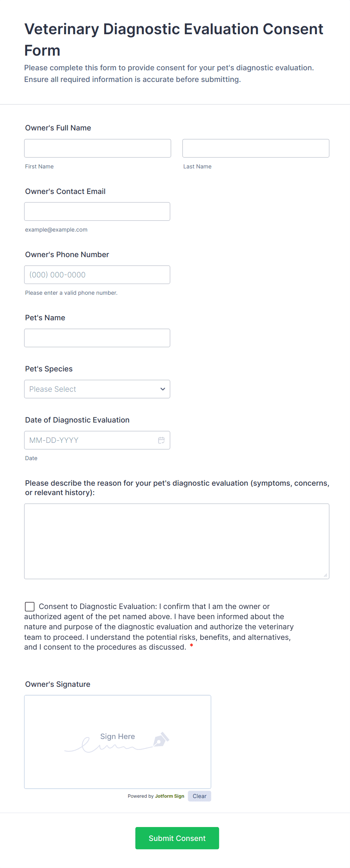Focus the Pet's Name input box

97,338
